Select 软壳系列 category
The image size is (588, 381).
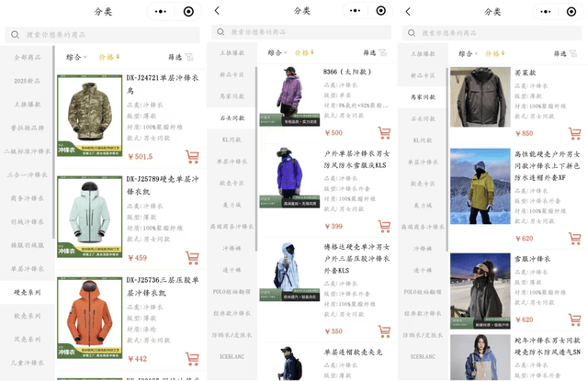(27, 316)
